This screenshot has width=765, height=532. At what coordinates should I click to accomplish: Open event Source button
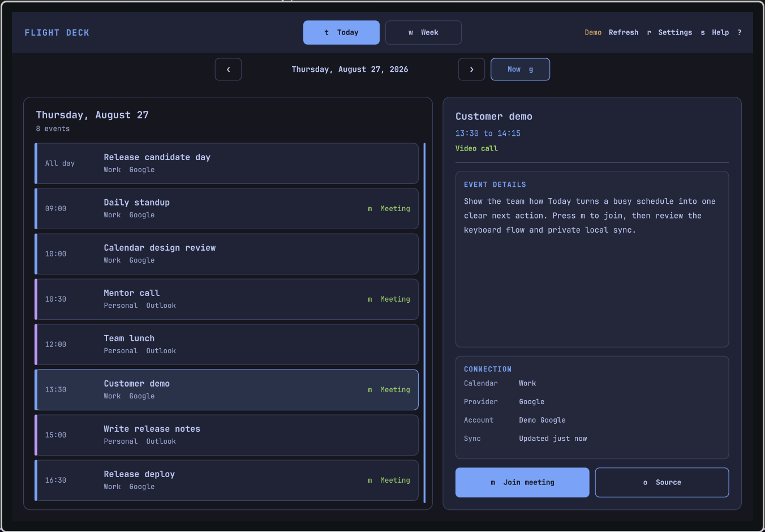(x=662, y=482)
